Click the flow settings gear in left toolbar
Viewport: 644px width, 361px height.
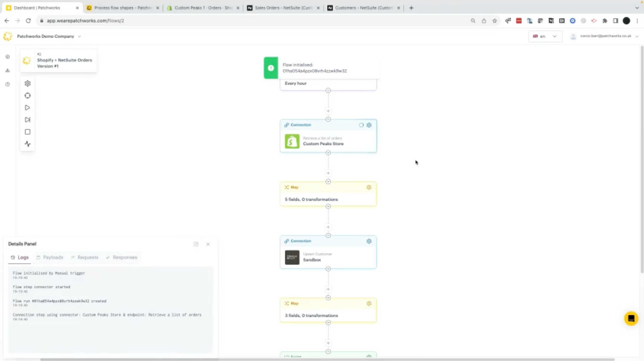[27, 84]
